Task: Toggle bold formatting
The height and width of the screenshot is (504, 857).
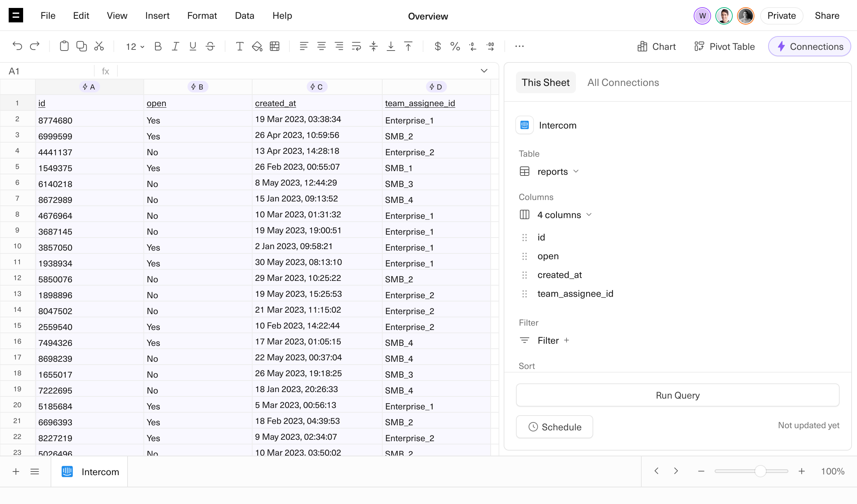Action: [158, 46]
